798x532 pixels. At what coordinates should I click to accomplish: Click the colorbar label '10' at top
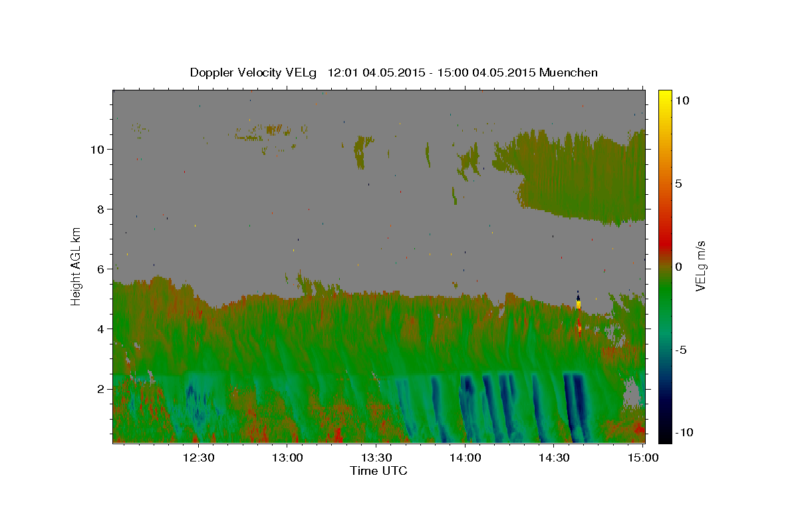[681, 100]
